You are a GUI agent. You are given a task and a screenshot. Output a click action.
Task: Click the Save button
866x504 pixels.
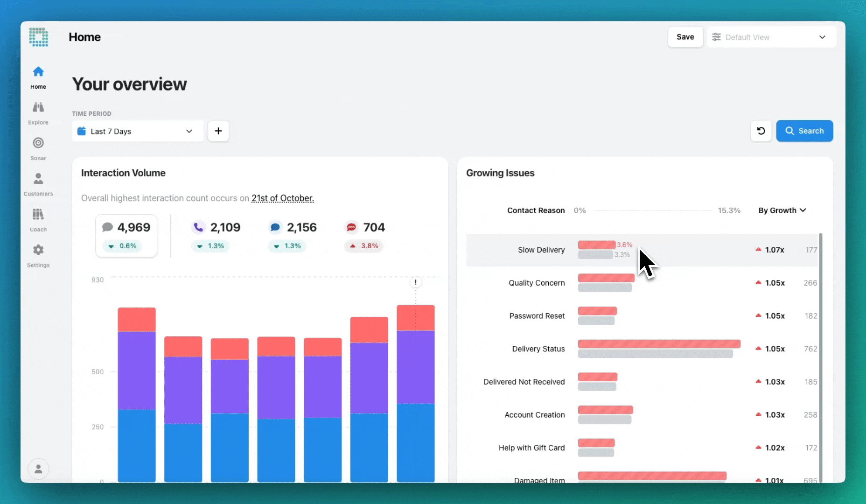[685, 37]
